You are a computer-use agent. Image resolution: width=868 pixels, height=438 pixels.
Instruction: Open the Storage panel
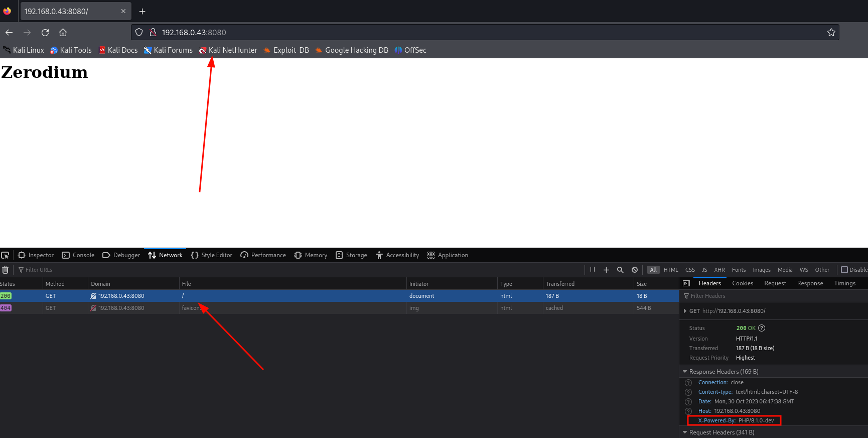(x=351, y=255)
